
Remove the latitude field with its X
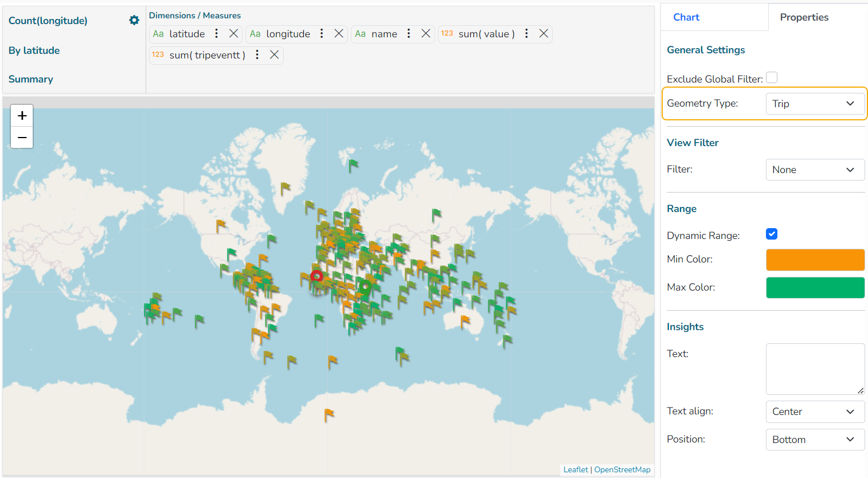coord(233,34)
